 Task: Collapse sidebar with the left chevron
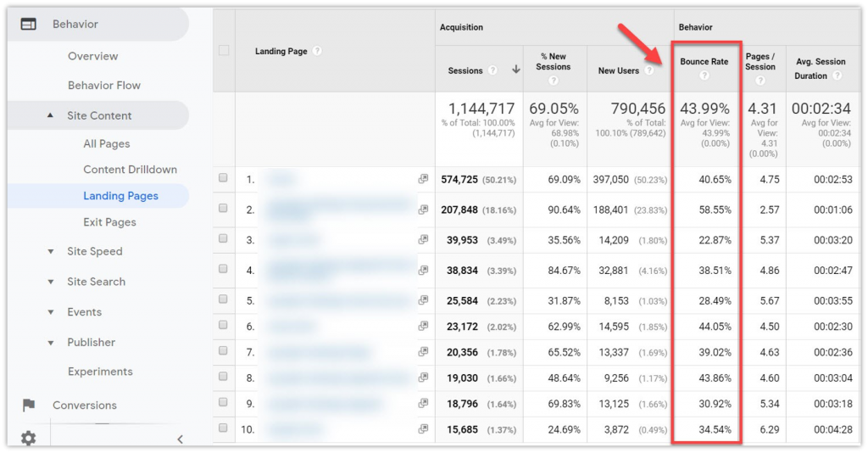coord(180,439)
